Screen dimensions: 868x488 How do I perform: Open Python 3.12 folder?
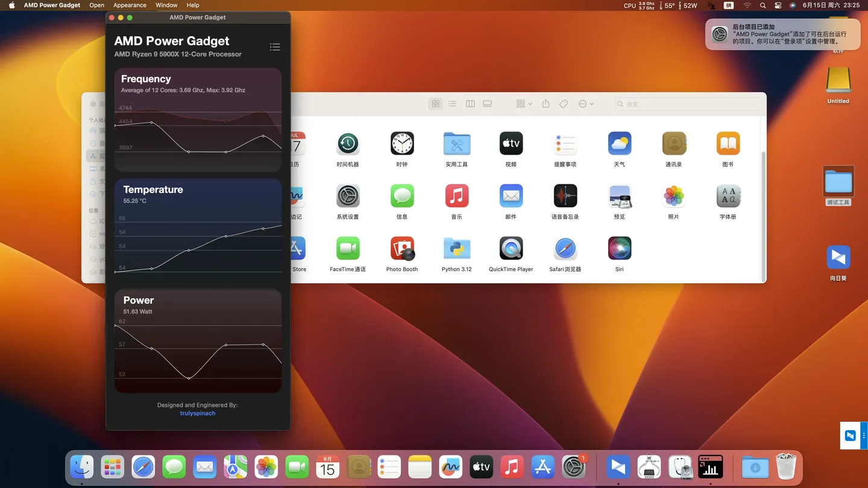point(457,249)
